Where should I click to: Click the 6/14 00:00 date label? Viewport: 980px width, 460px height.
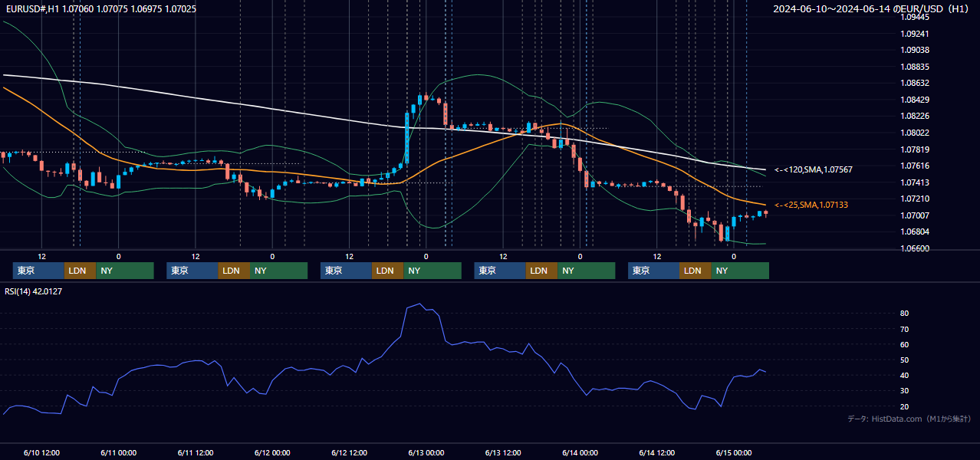click(580, 452)
